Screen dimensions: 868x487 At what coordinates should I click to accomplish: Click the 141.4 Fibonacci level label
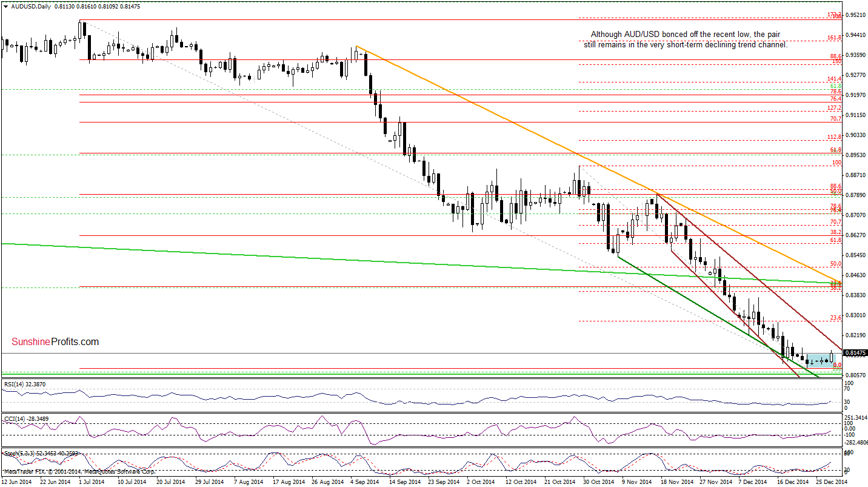tap(835, 79)
